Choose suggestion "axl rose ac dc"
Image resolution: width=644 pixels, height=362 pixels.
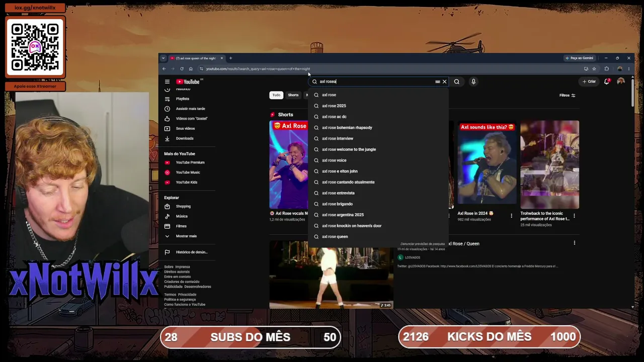tap(378, 117)
